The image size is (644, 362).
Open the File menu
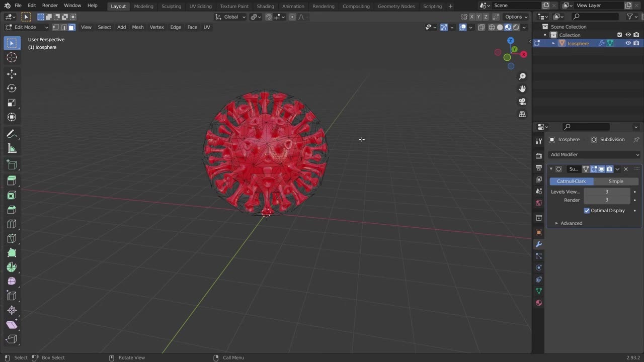point(18,6)
